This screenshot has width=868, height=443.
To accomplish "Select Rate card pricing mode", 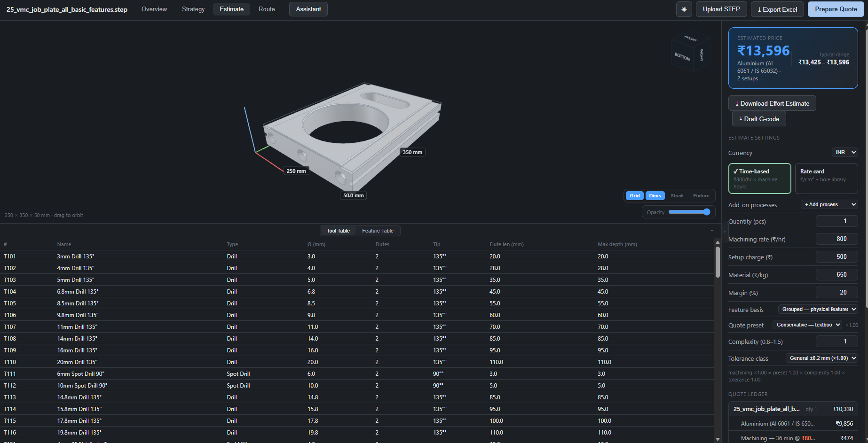I will point(826,179).
